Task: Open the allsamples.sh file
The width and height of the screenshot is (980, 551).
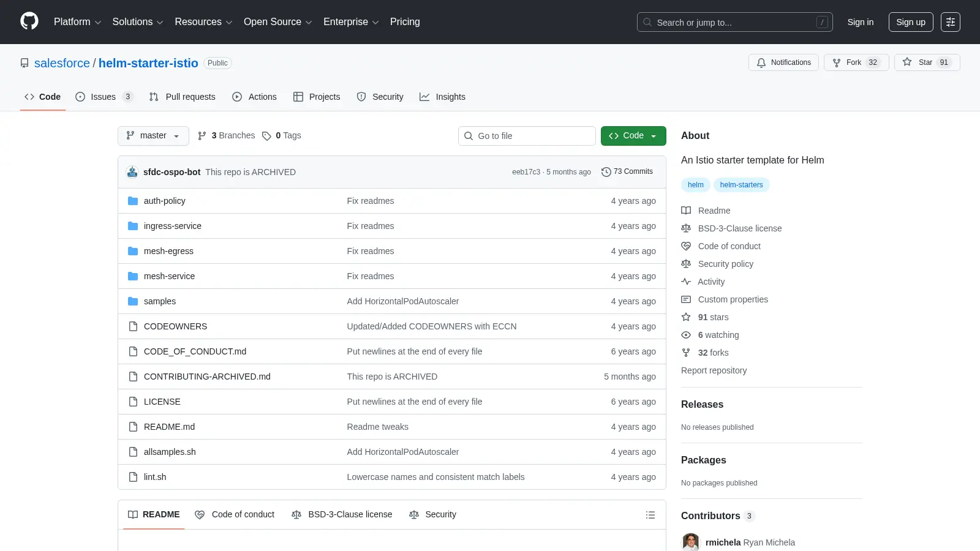Action: (170, 452)
